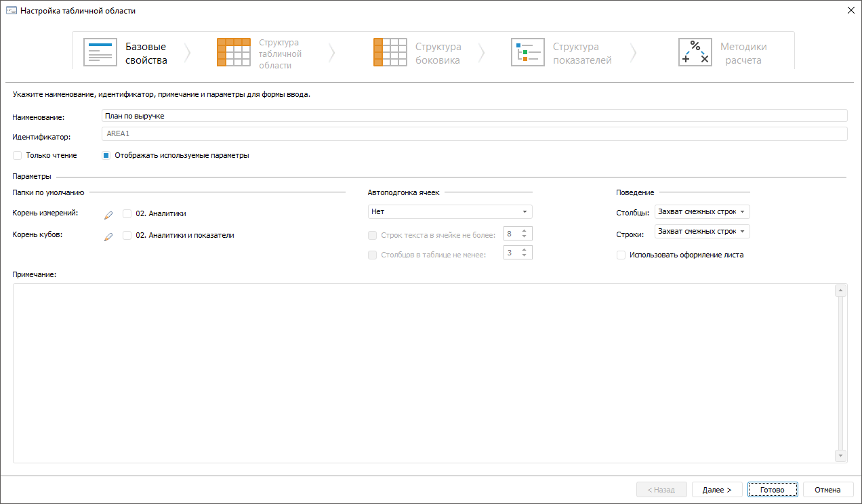This screenshot has width=862, height=504.
Task: Click the Готово button
Action: (x=773, y=490)
